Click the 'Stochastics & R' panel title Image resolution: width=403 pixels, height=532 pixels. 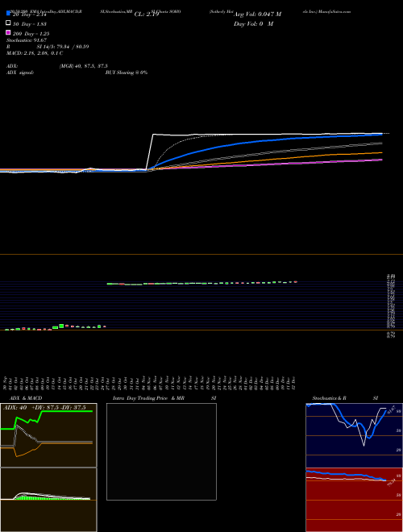pos(330,398)
